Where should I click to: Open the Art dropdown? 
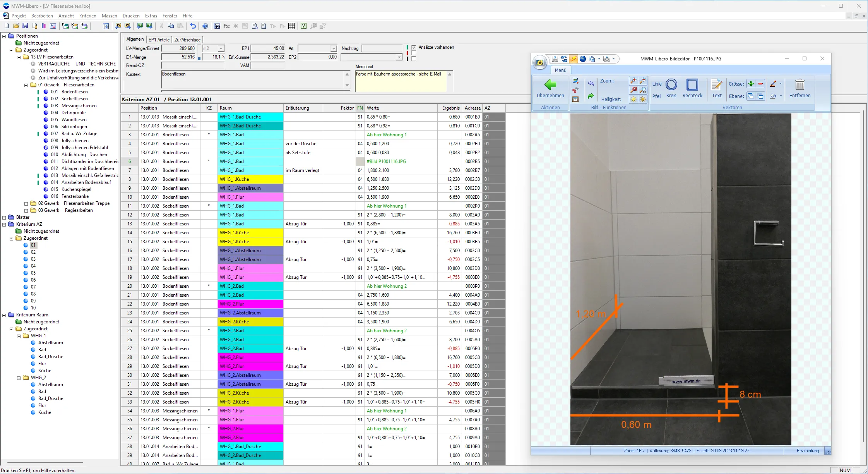334,48
